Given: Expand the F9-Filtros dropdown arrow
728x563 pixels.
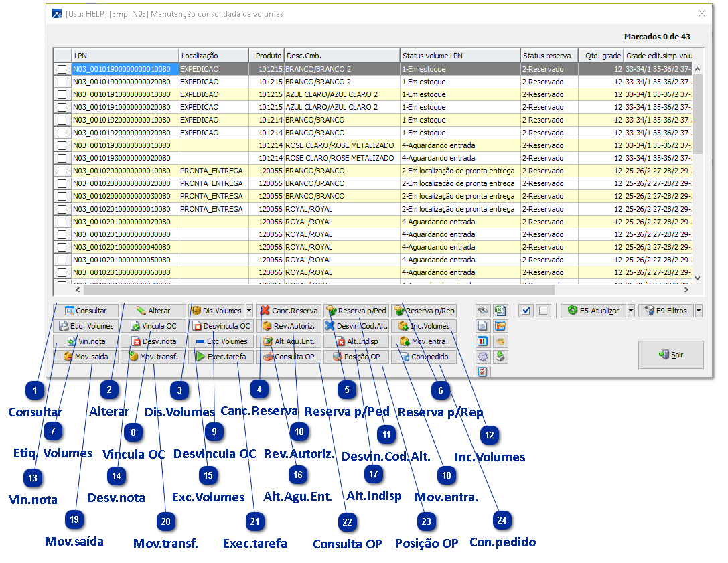Looking at the screenshot, I should [699, 311].
